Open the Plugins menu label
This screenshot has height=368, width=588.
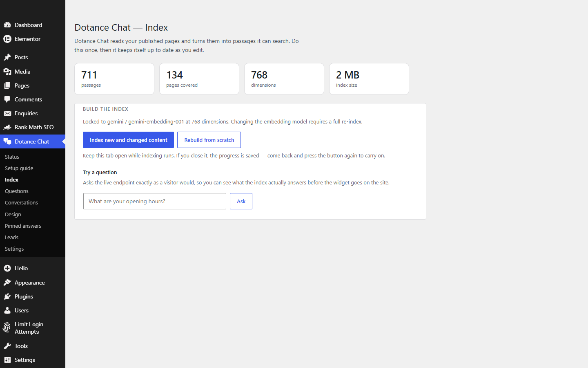pos(24,296)
